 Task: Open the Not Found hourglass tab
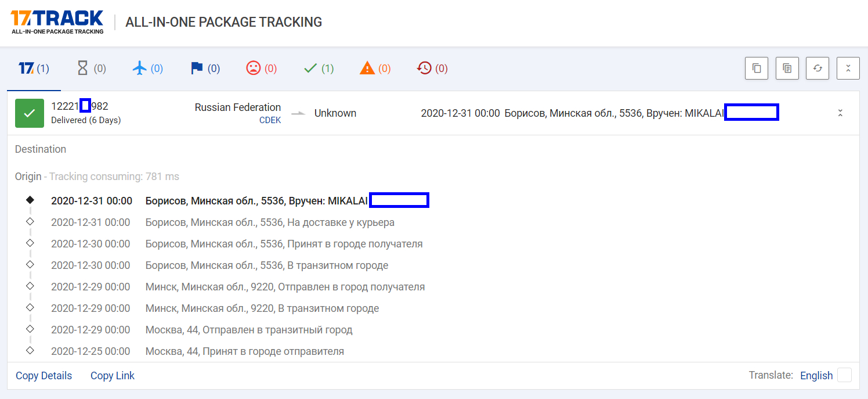91,69
